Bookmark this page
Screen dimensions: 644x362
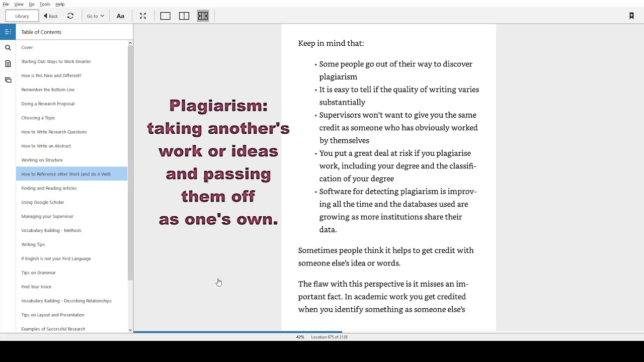(x=631, y=16)
